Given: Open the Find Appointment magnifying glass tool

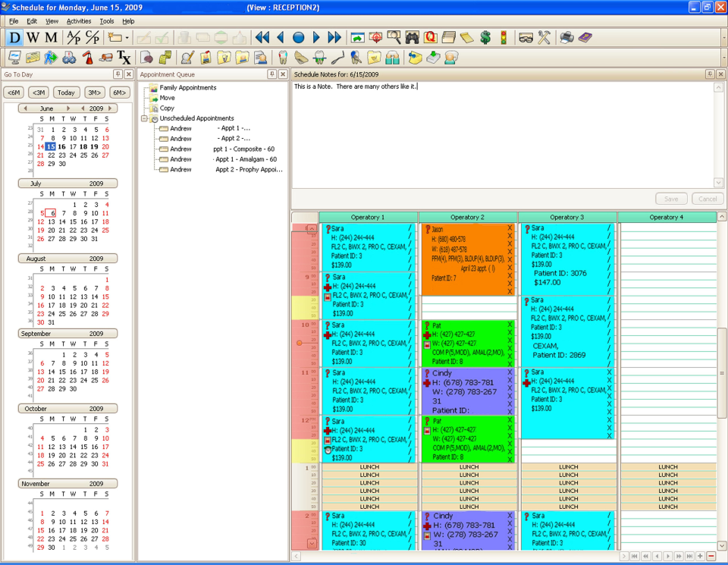Looking at the screenshot, I should (396, 36).
